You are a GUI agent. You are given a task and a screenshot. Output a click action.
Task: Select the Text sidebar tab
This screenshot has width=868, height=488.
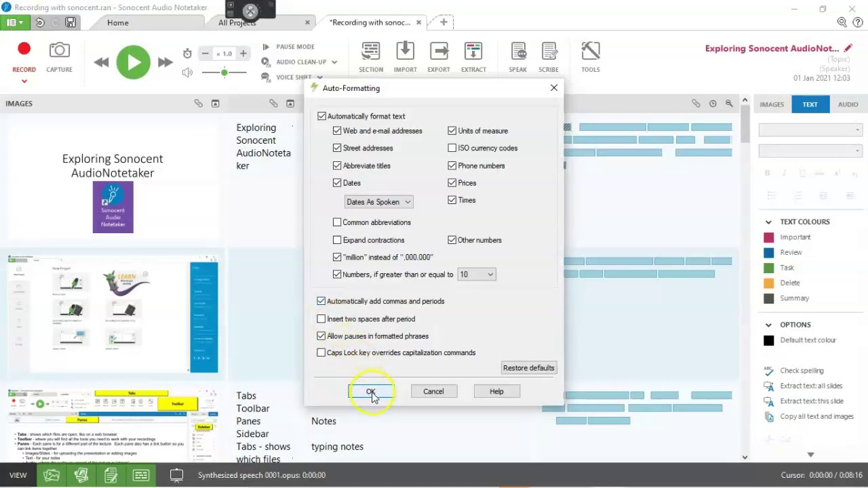[x=810, y=104]
